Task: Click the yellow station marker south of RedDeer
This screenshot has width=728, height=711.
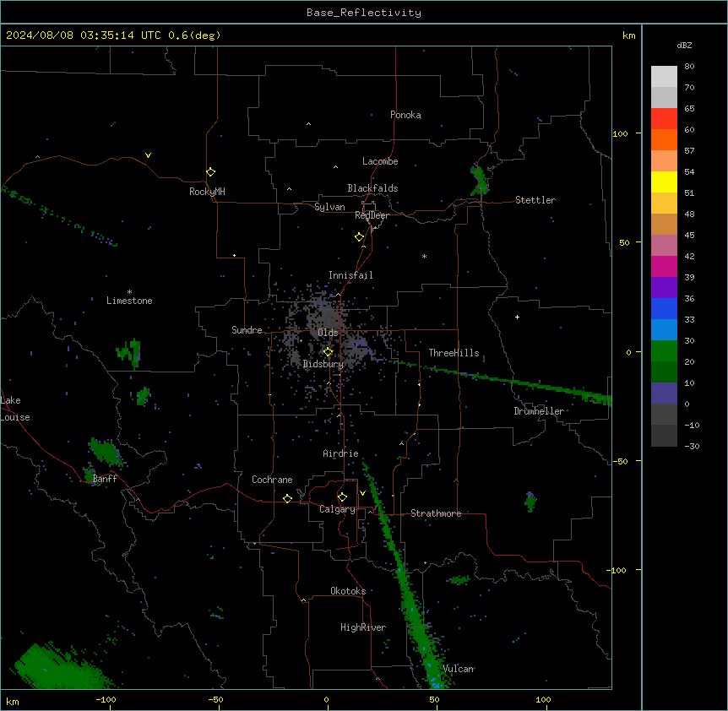Action: 359,237
